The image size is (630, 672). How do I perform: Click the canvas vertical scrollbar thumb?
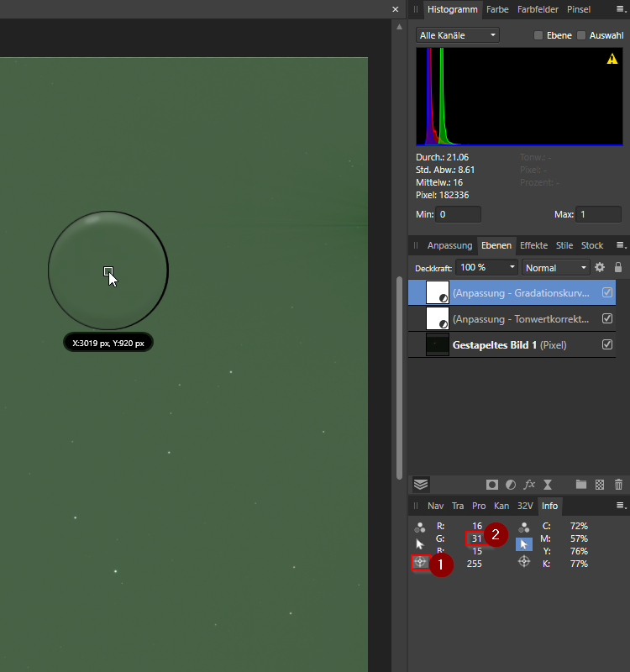click(399, 378)
